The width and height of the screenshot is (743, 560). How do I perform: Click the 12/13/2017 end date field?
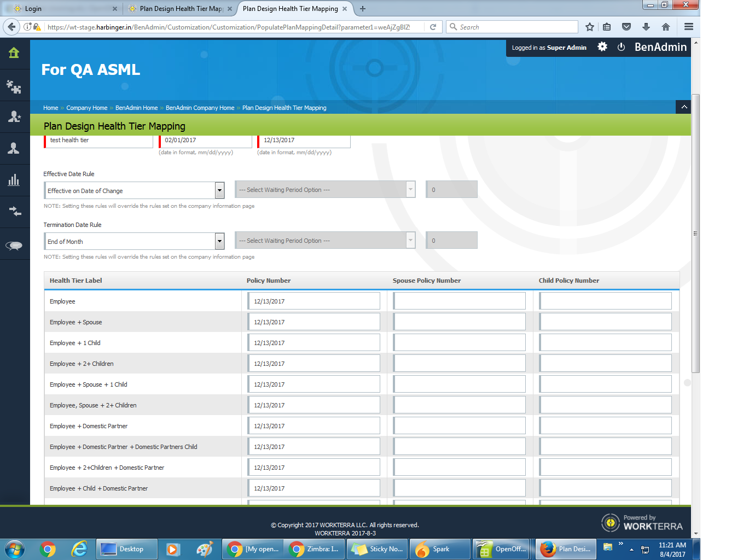click(x=304, y=141)
